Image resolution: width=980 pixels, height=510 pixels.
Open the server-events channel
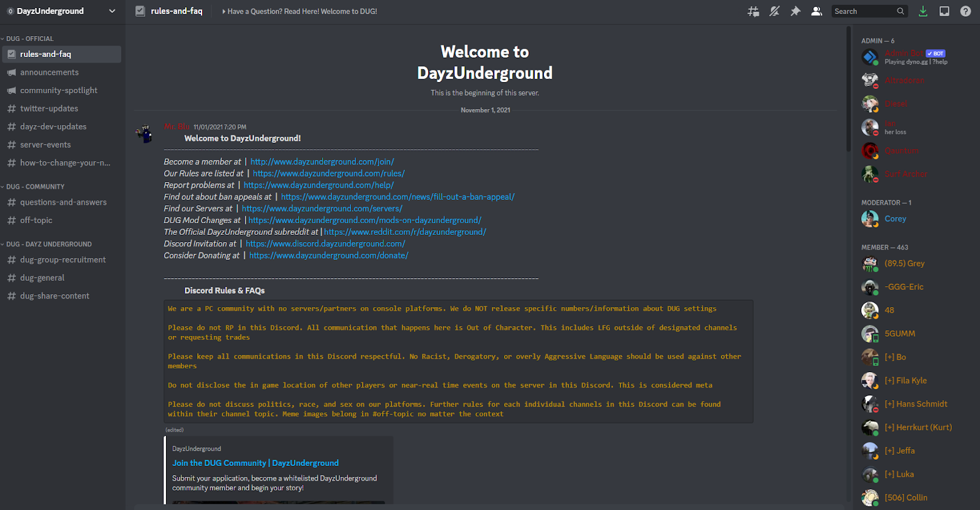[62, 145]
